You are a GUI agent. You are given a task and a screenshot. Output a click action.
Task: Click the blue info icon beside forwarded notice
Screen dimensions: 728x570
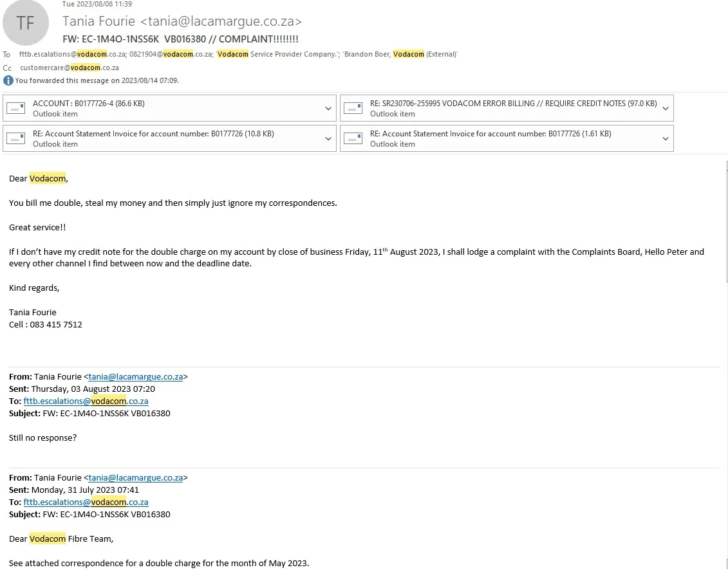(8, 80)
